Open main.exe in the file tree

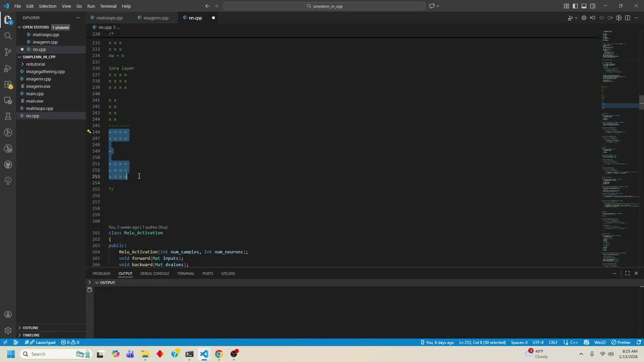click(34, 101)
